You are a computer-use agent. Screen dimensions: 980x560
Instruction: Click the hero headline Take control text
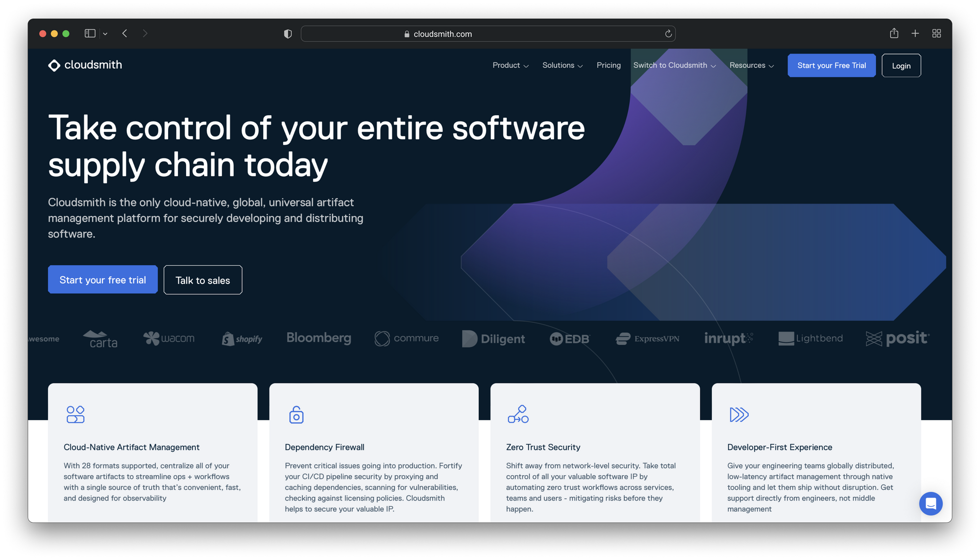pos(317,146)
